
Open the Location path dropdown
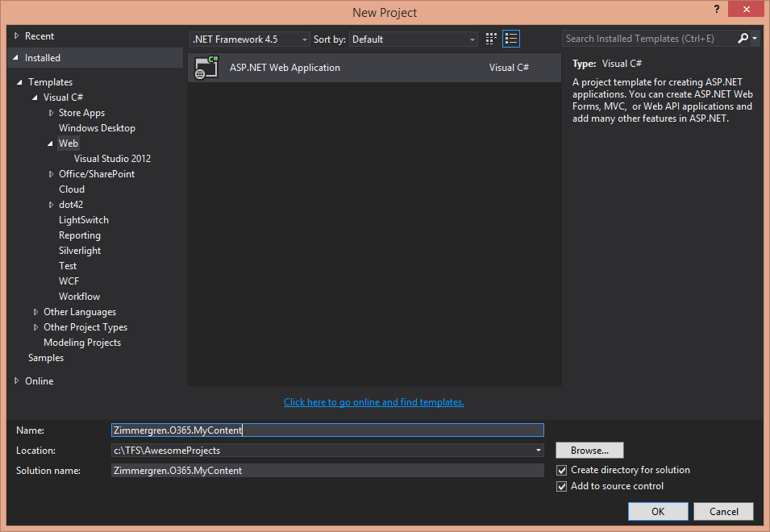(538, 451)
